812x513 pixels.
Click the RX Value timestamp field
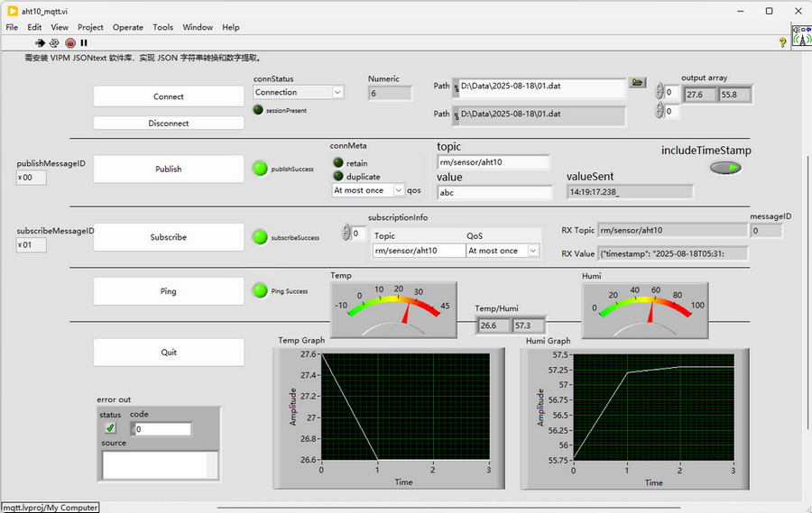point(673,253)
